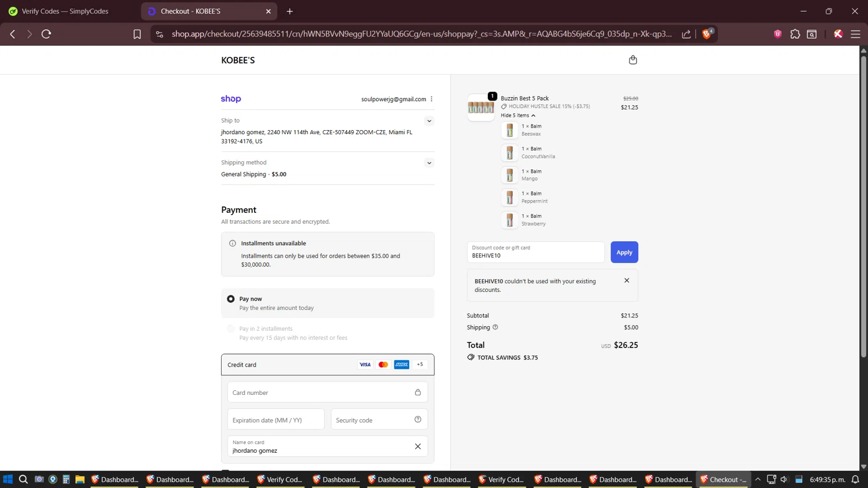The width and height of the screenshot is (868, 488).
Task: Click the Mango balm thumbnail
Action: tap(509, 175)
